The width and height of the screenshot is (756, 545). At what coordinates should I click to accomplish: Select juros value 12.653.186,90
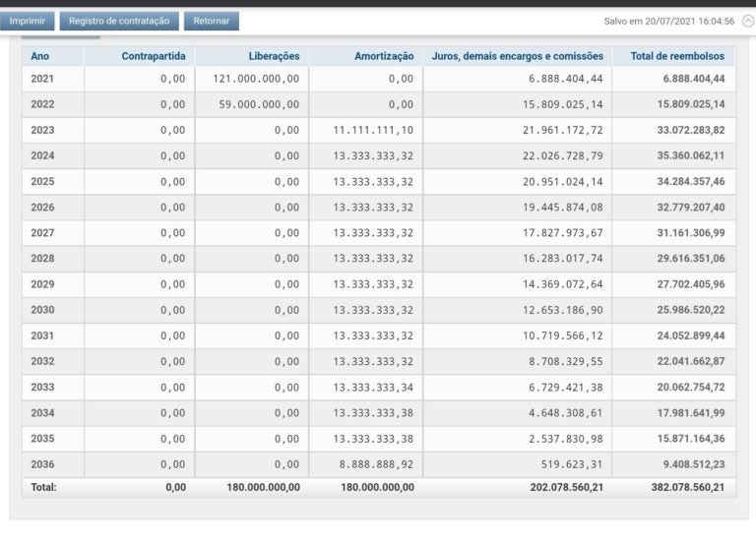[563, 310]
